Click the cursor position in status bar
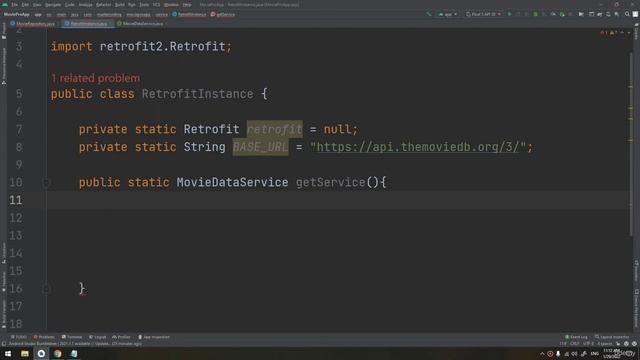Viewport: 640px width, 360px height. (x=563, y=344)
